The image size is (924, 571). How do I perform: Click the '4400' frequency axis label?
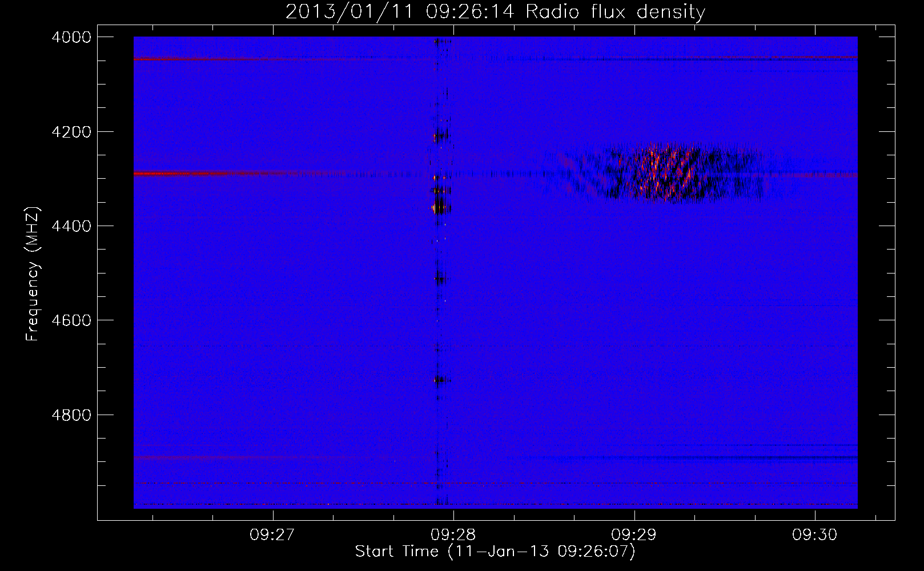coord(71,226)
